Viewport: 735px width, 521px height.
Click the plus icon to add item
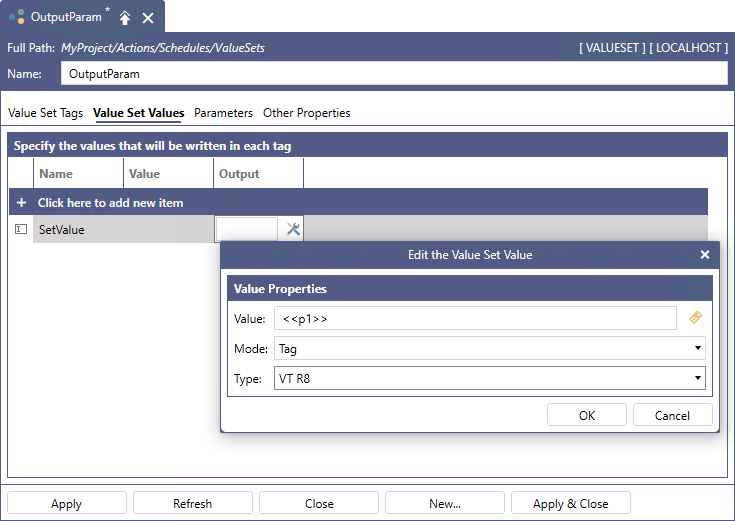[x=21, y=203]
